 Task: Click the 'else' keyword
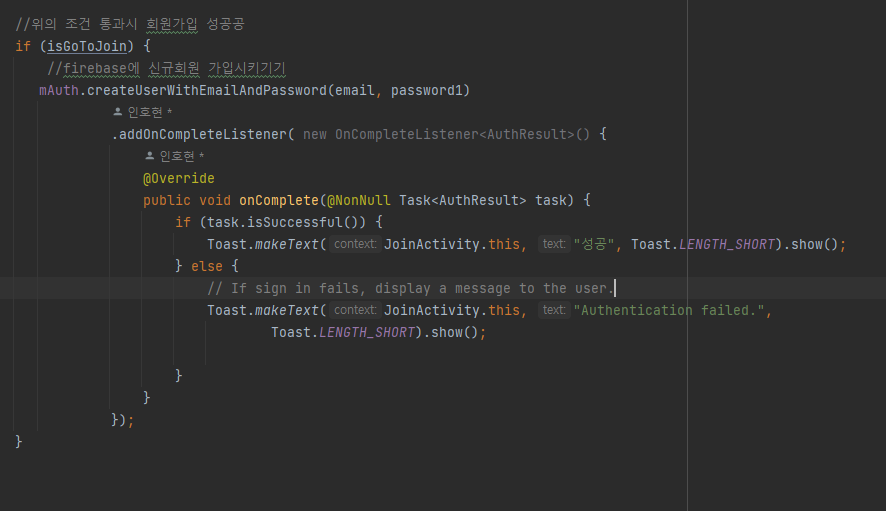(207, 266)
